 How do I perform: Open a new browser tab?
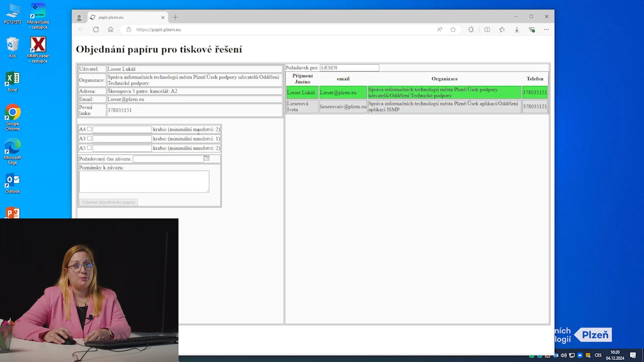175,17
